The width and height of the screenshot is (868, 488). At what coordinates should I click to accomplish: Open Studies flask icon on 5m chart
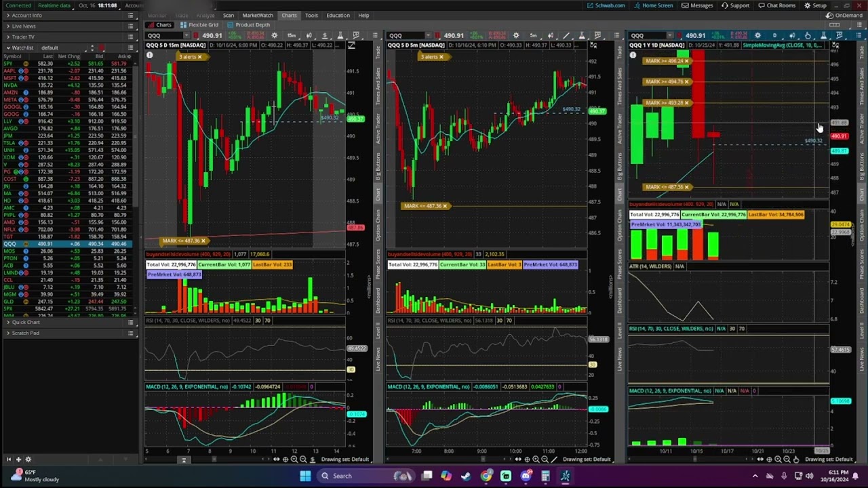click(x=581, y=35)
